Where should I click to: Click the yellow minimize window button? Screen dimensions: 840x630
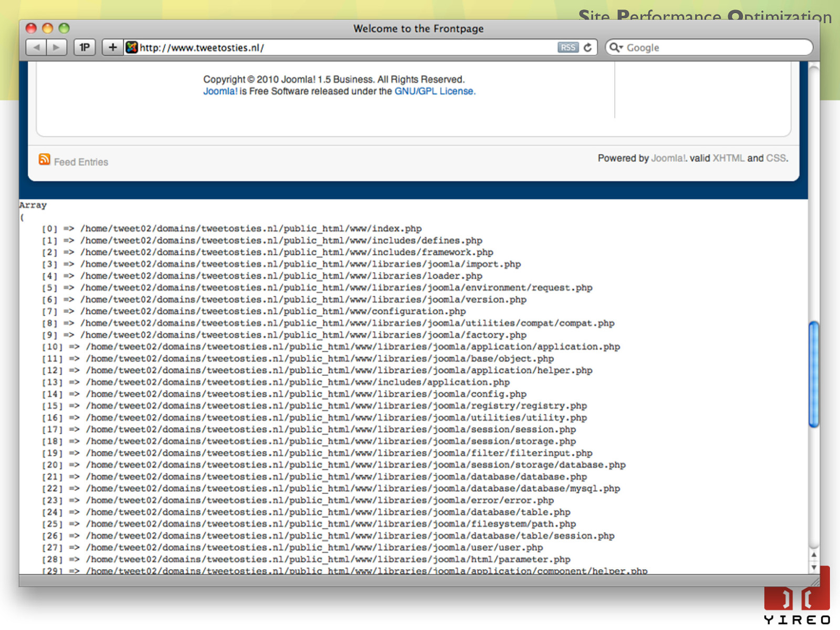click(48, 28)
